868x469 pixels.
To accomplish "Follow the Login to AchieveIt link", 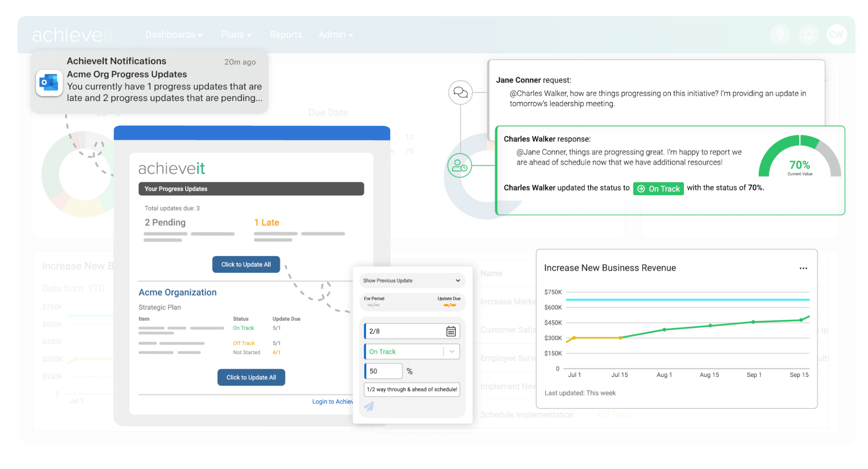I will tap(332, 402).
